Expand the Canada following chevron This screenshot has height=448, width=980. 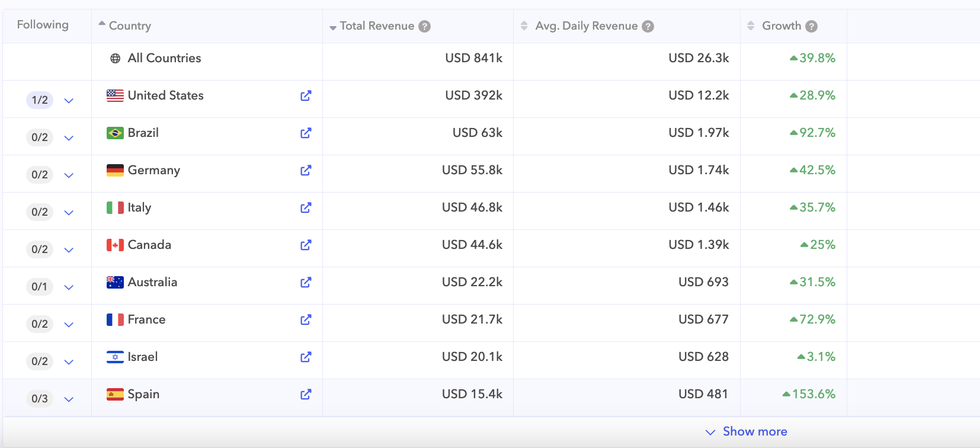click(x=69, y=250)
